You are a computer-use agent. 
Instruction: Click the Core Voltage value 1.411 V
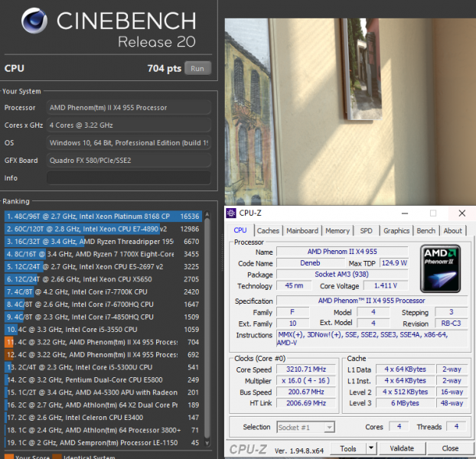point(386,286)
